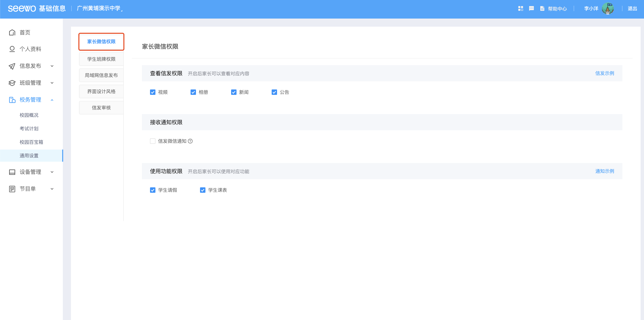Collapse the 校务管理 menu chevron
644x320 pixels.
[x=52, y=100]
